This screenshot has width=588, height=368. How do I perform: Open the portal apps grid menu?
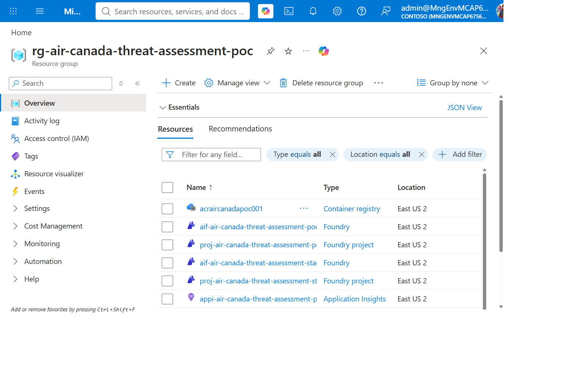click(x=13, y=11)
